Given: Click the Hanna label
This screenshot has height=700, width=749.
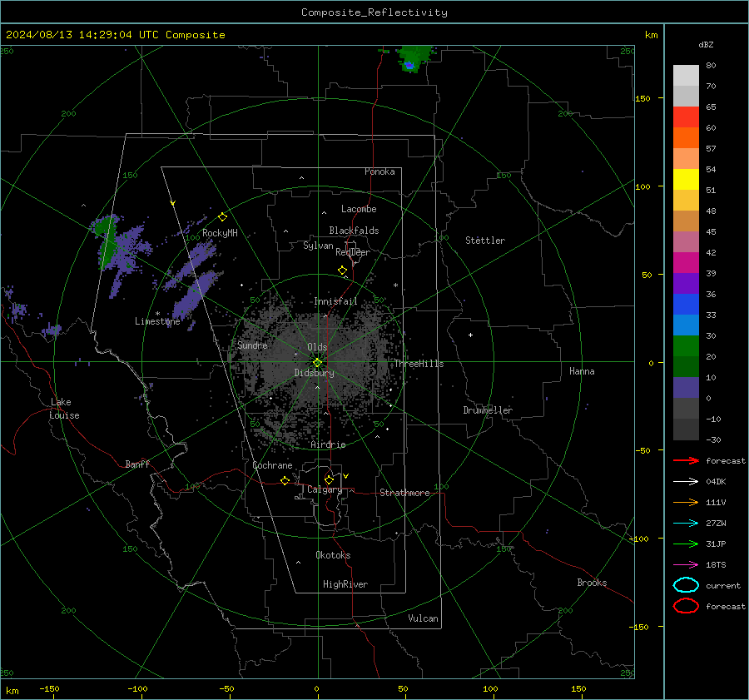Looking at the screenshot, I should coord(582,371).
